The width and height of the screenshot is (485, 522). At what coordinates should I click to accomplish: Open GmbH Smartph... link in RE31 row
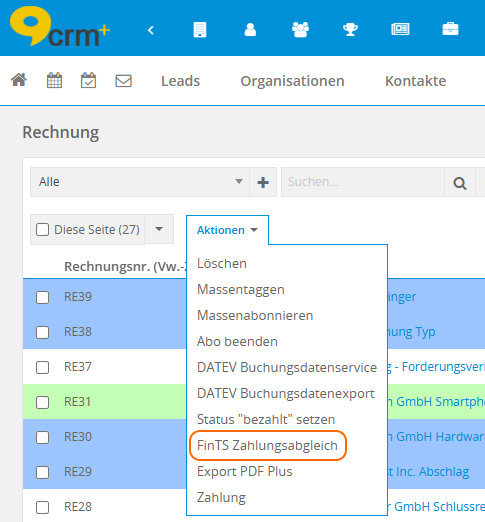tap(436, 402)
